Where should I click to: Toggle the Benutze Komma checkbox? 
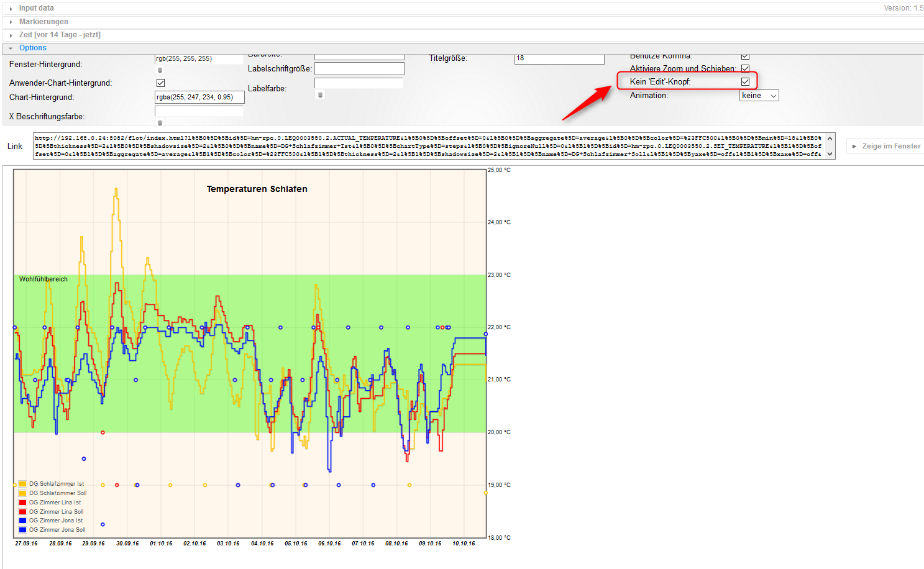(745, 57)
